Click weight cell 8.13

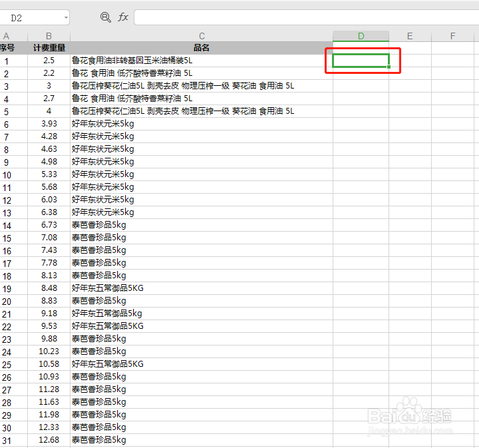click(x=49, y=276)
